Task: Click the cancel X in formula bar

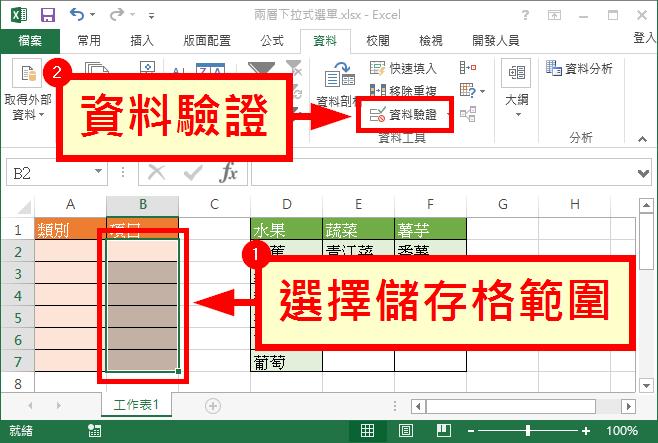Action: pyautogui.click(x=157, y=172)
